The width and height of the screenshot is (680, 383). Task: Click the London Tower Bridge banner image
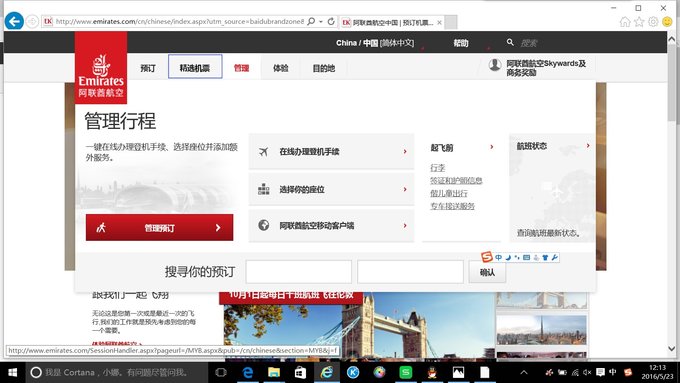click(x=359, y=325)
